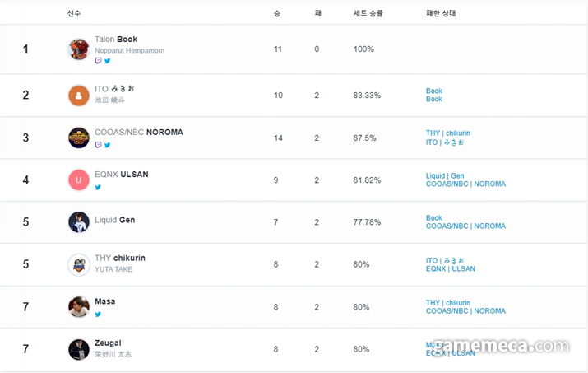Click 'EQNX | ULSAN' in chikurin's losses
The width and height of the screenshot is (588, 373).
(x=450, y=269)
